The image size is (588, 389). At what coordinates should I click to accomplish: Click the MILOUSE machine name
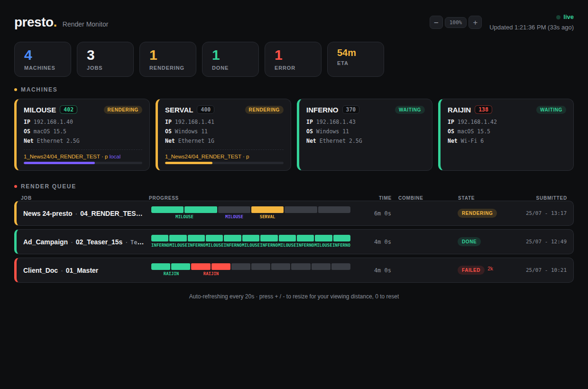pyautogui.click(x=40, y=110)
